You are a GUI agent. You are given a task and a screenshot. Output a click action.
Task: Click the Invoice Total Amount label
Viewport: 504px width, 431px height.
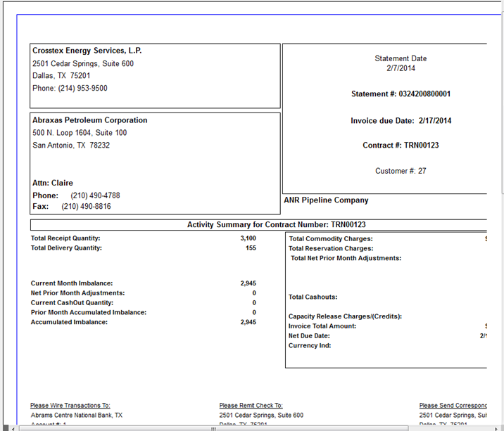coord(322,326)
